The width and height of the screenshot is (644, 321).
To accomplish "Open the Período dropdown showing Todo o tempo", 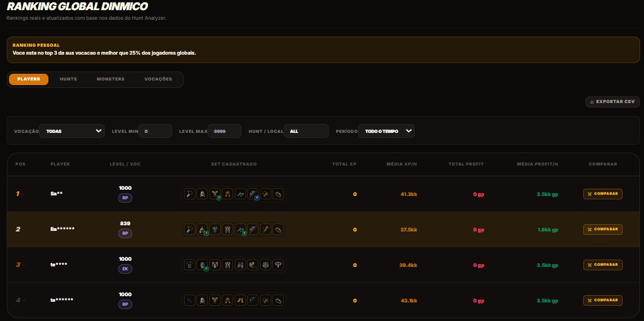I will click(386, 131).
